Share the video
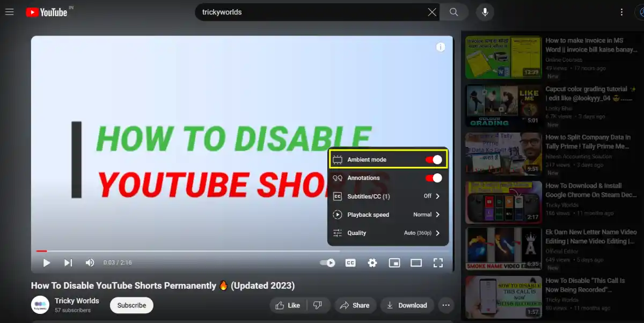 click(355, 305)
